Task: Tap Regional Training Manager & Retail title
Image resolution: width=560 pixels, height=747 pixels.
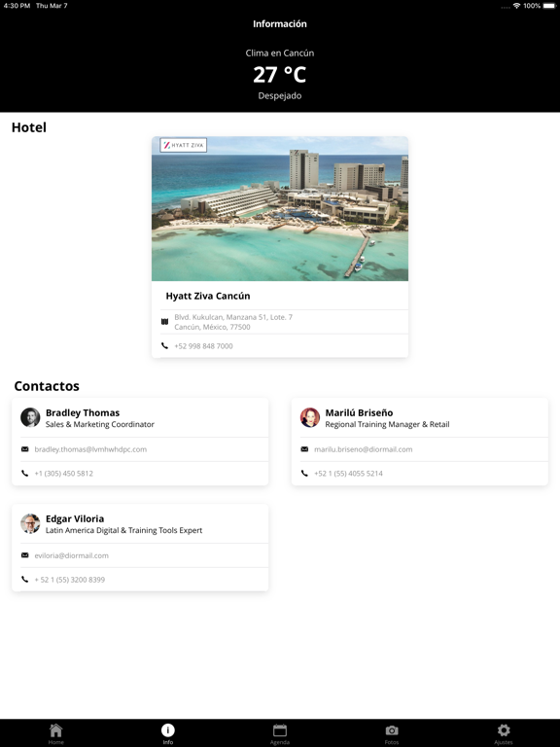Action: (x=387, y=424)
